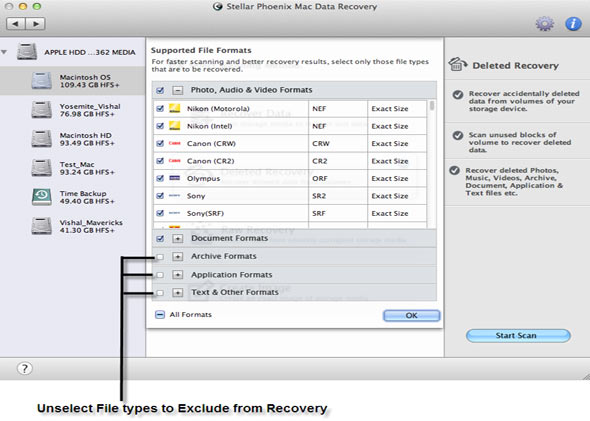The width and height of the screenshot is (590, 421).
Task: Click the Nikon (Intel) format logo
Action: point(175,126)
